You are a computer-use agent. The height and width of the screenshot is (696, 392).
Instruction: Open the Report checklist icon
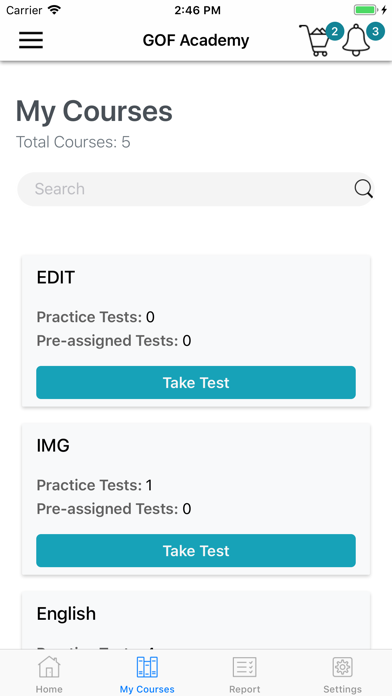click(x=245, y=667)
